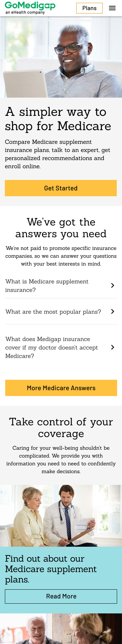
Task: Click "Take control of your coverage" heading
Action: click(61, 428)
